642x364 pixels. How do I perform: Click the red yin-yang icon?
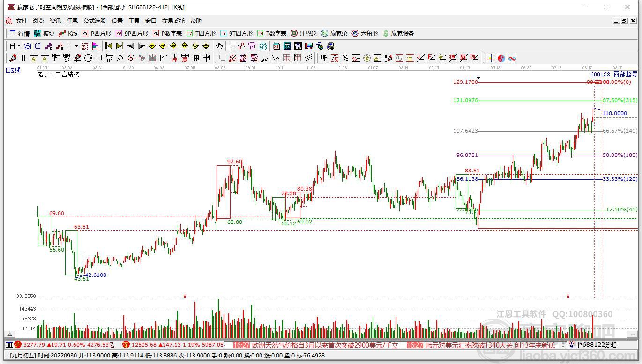coord(501,58)
